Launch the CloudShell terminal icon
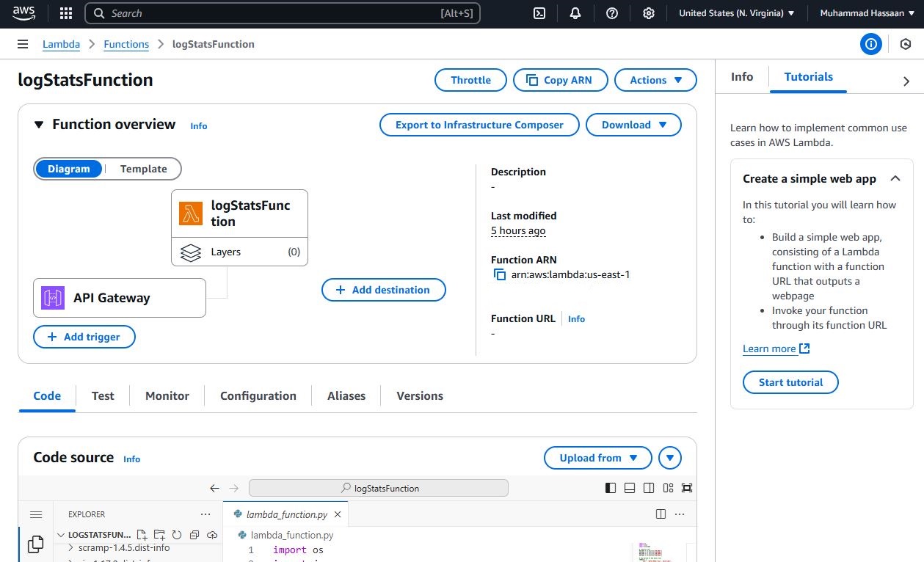The image size is (924, 562). coord(539,13)
